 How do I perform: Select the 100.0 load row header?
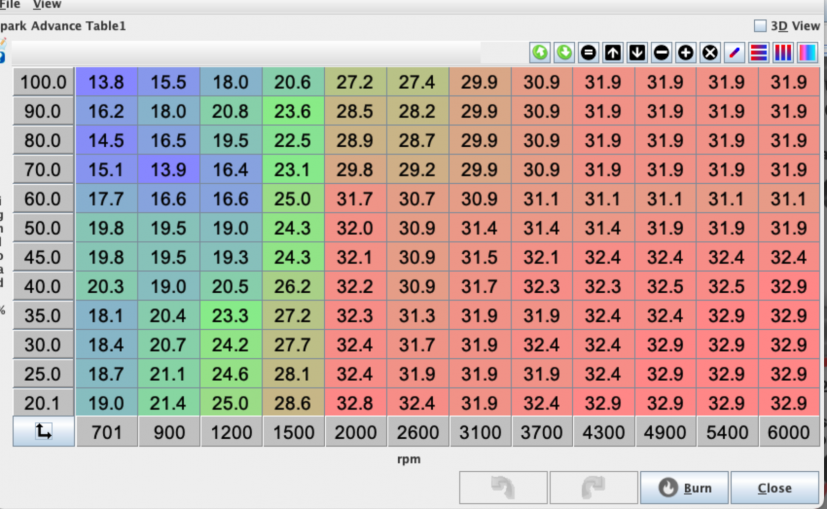pos(43,83)
